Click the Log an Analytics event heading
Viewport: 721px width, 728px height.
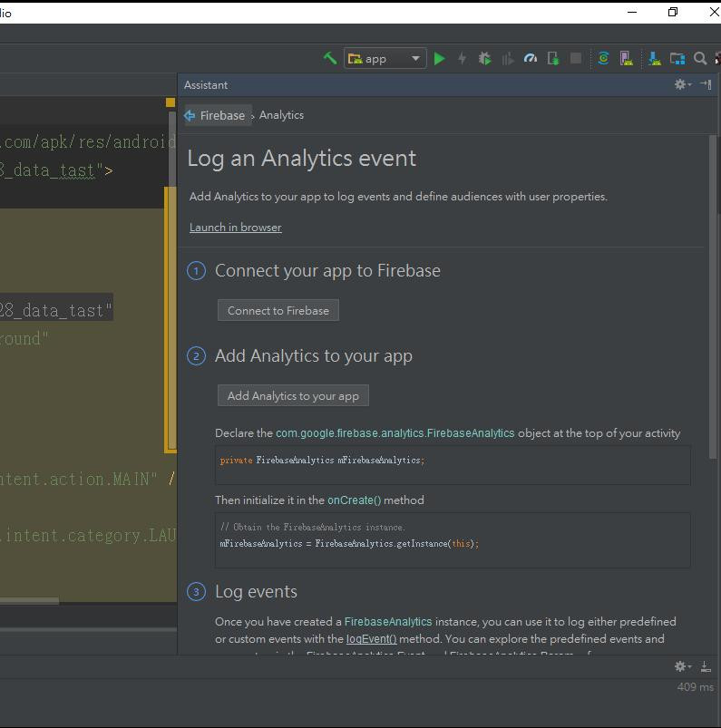tap(301, 159)
